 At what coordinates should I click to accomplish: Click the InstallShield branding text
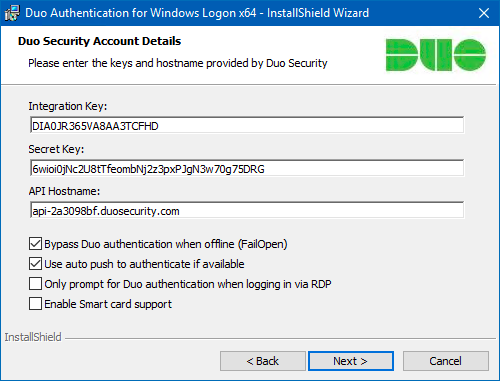pos(33,337)
